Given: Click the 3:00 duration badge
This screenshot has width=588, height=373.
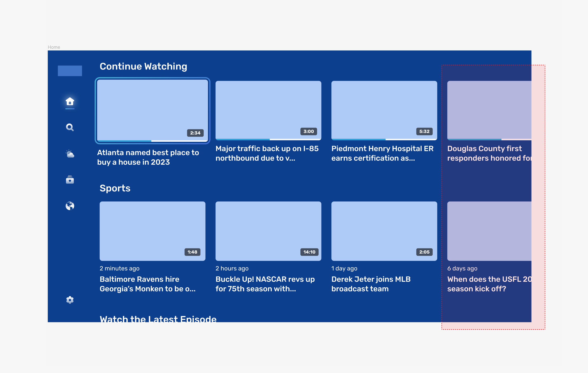Looking at the screenshot, I should (x=309, y=132).
